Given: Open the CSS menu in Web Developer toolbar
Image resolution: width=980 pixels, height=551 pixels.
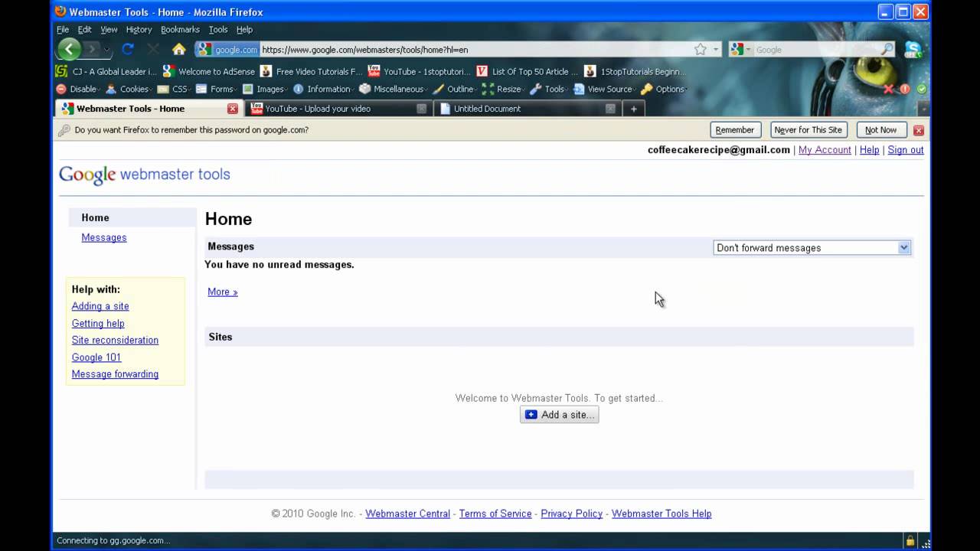Looking at the screenshot, I should point(175,89).
